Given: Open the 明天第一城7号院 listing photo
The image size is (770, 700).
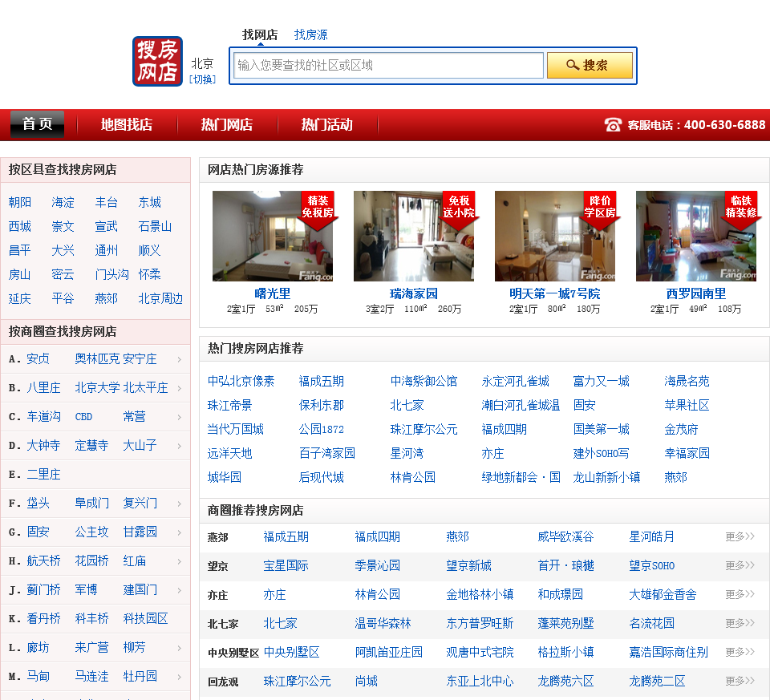Looking at the screenshot, I should pyautogui.click(x=555, y=236).
